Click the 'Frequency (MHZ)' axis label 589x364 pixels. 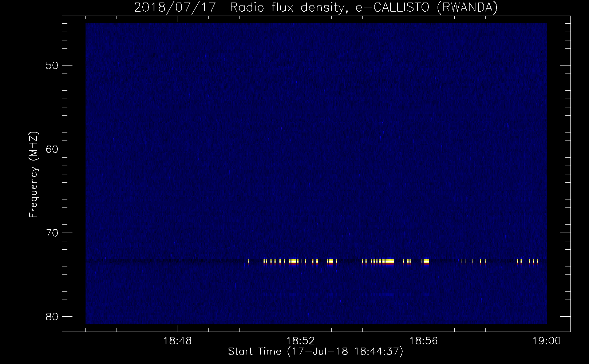coord(34,175)
